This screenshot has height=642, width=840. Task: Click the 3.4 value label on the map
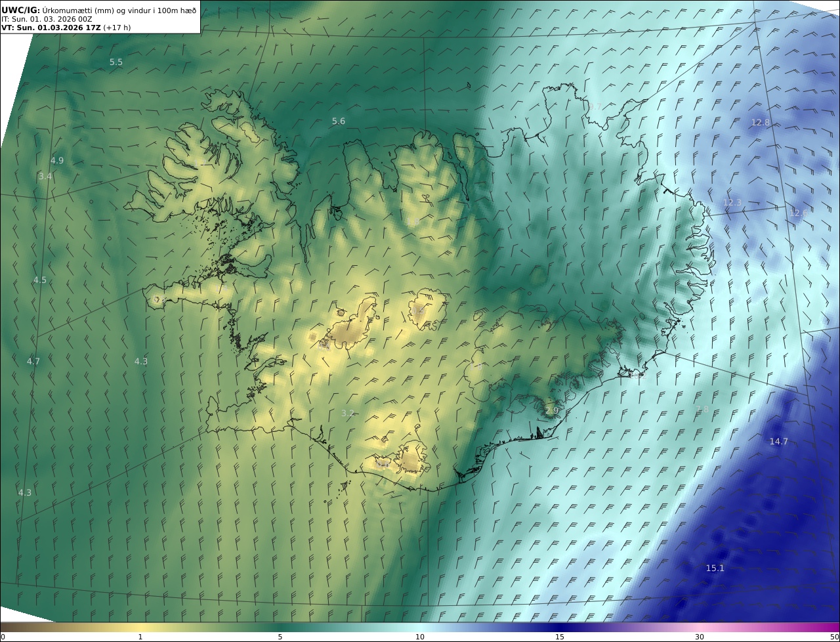45,177
